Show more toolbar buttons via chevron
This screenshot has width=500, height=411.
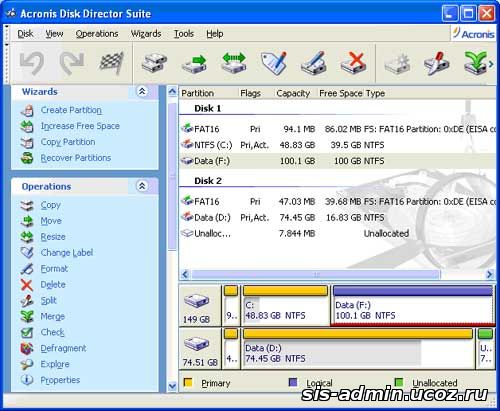tap(491, 64)
